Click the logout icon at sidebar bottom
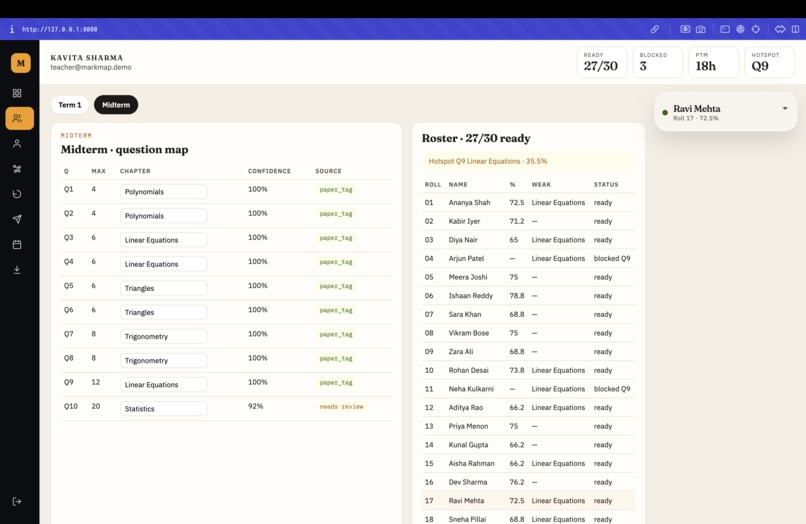The width and height of the screenshot is (806, 524). [x=17, y=501]
